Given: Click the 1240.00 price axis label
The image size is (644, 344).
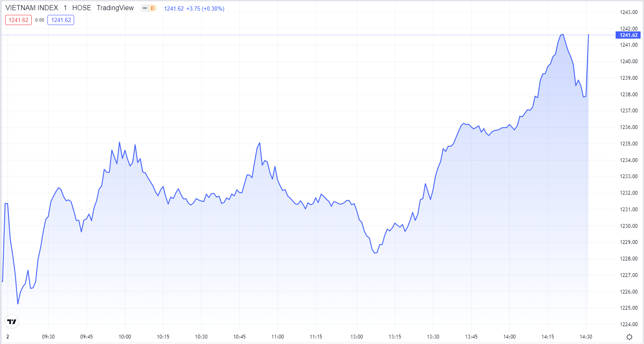Looking at the screenshot, I should [x=629, y=61].
